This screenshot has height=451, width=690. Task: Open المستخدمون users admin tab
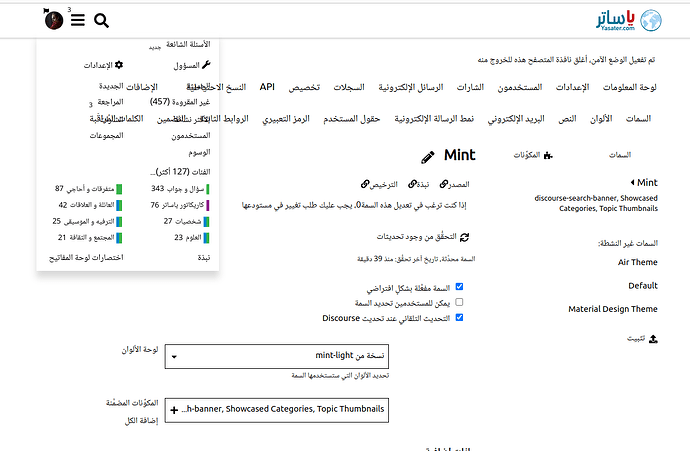click(x=520, y=87)
